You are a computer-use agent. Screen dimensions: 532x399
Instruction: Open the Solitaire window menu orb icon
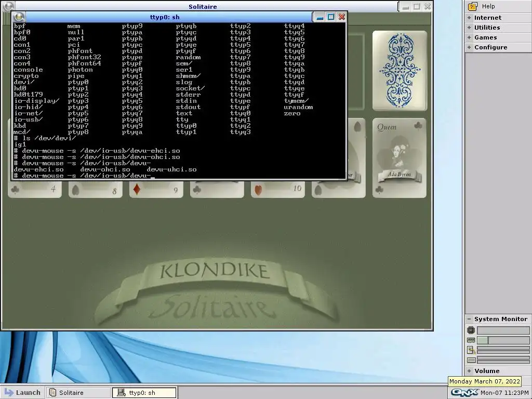pyautogui.click(x=8, y=6)
